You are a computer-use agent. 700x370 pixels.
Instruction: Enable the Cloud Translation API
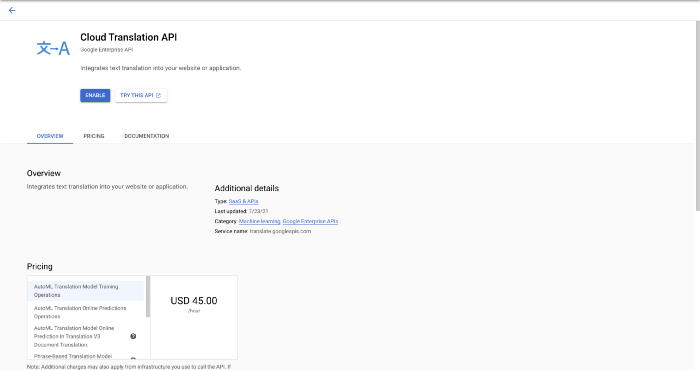point(95,96)
